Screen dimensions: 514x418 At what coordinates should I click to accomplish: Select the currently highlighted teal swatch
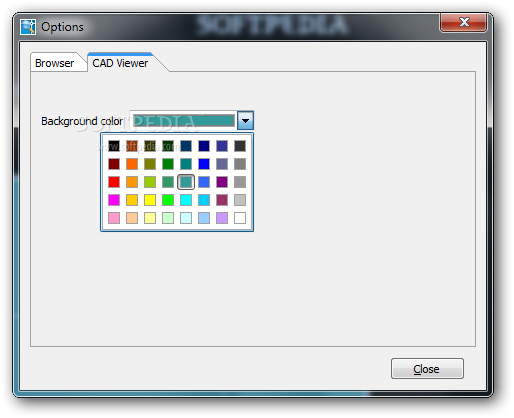[186, 182]
